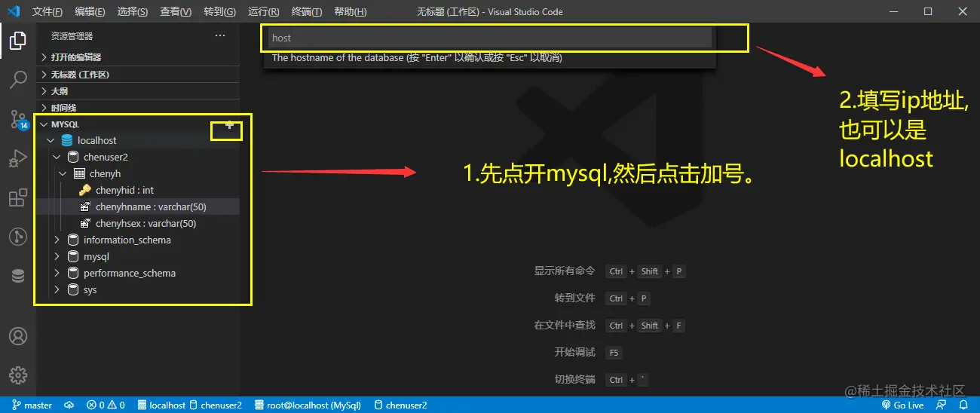The height and width of the screenshot is (413, 980).
Task: Minimize the VS Code window
Action: [894, 11]
